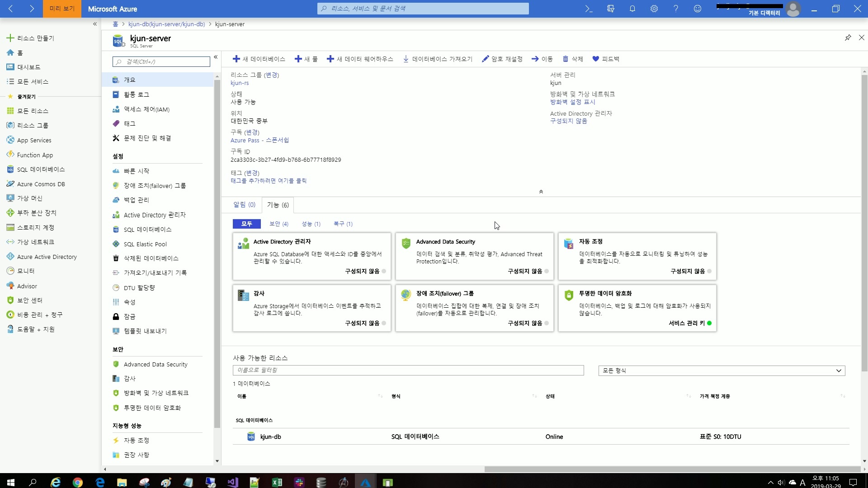Viewport: 868px width, 488px height.
Task: Open Azure Cosmos DB in left navigation
Action: [x=41, y=184]
